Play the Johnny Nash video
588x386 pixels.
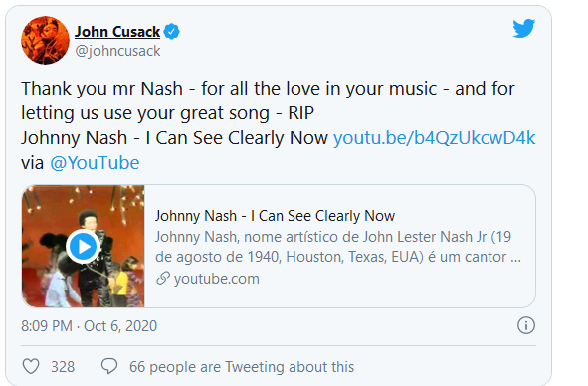click(x=83, y=247)
